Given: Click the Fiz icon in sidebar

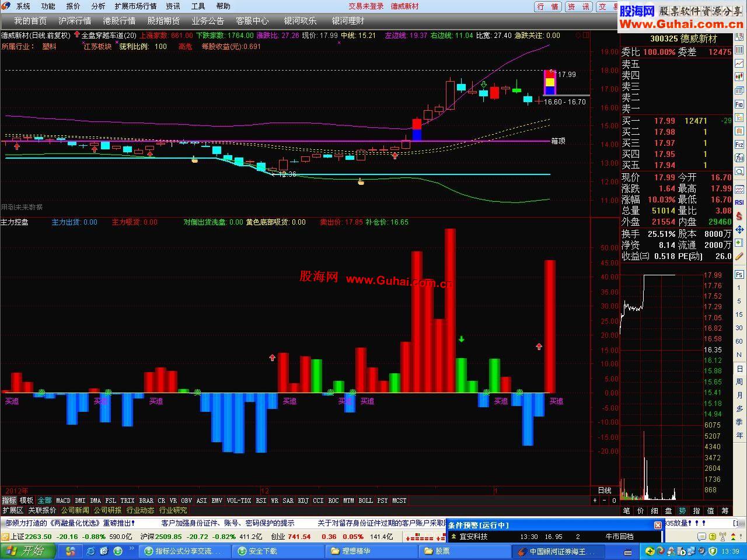Looking at the screenshot, I should [739, 145].
